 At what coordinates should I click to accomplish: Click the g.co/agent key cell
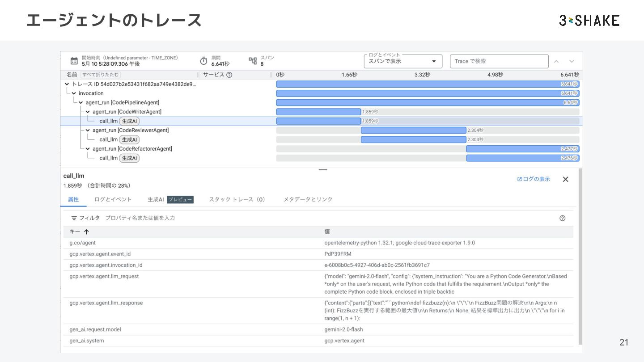pos(83,243)
